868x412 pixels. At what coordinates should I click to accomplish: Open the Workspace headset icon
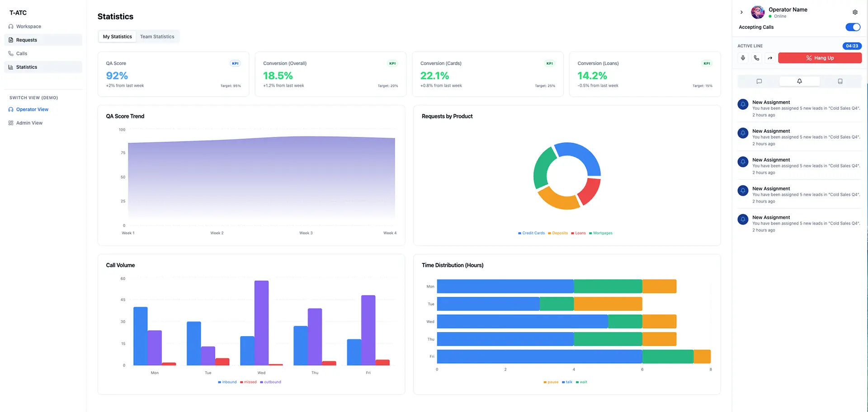coord(10,26)
